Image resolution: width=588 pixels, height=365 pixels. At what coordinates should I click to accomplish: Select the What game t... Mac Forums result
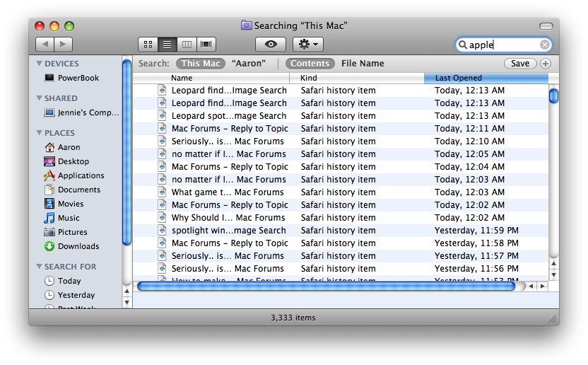click(341, 192)
